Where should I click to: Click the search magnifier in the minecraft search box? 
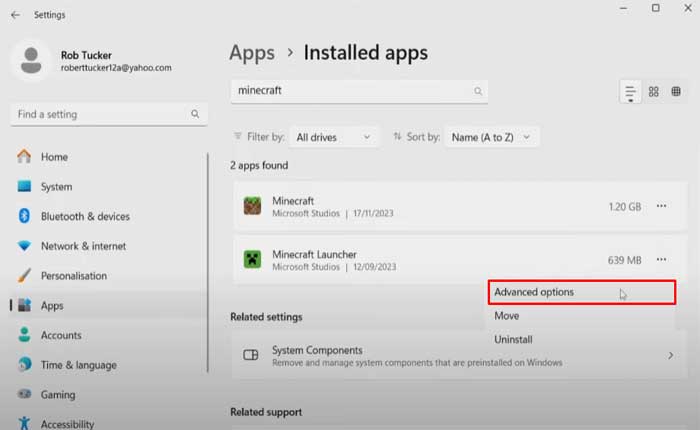pyautogui.click(x=478, y=90)
